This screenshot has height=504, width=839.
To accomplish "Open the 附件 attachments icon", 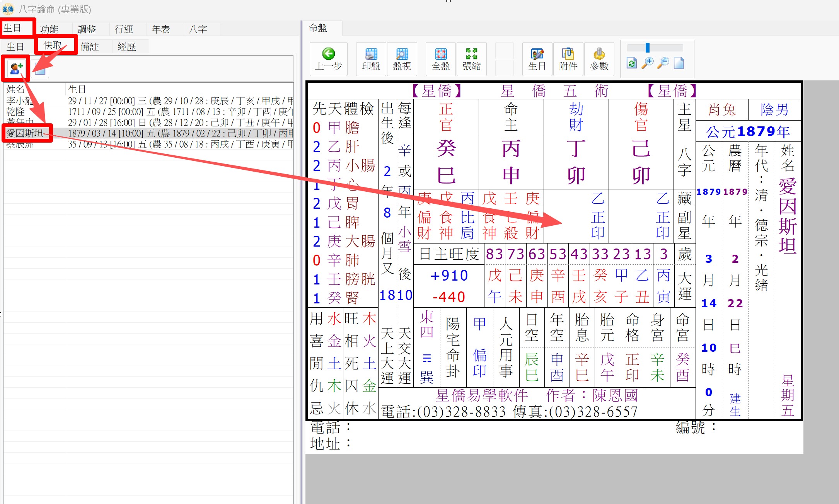I will pos(568,59).
